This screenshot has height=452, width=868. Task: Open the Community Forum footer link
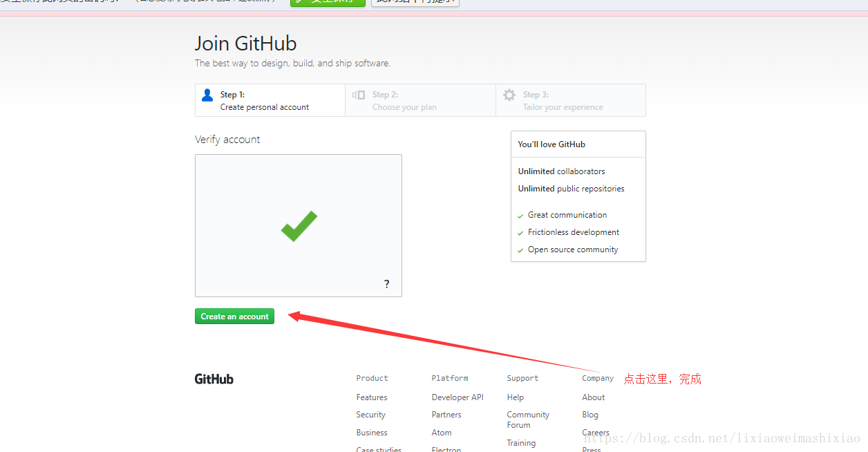[528, 420]
